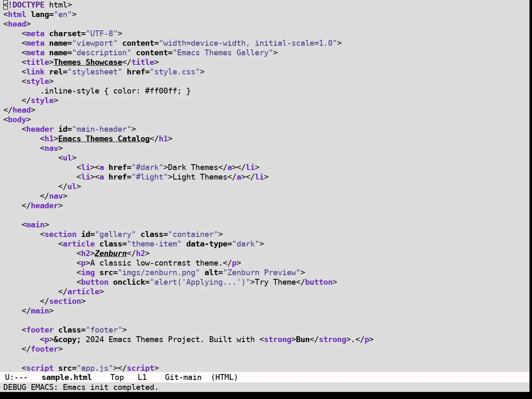This screenshot has height=399, width=532.
Task: Click the data-type attribute name
Action: coord(207,244)
